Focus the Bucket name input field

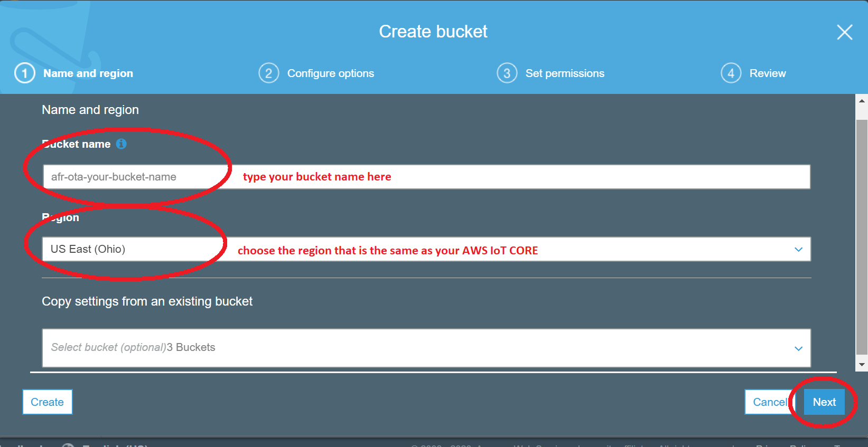426,177
